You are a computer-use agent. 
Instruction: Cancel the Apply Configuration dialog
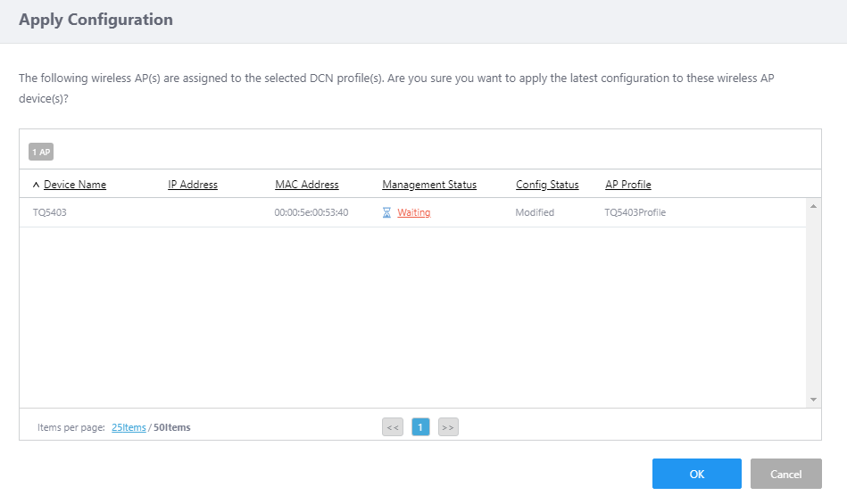pyautogui.click(x=785, y=474)
